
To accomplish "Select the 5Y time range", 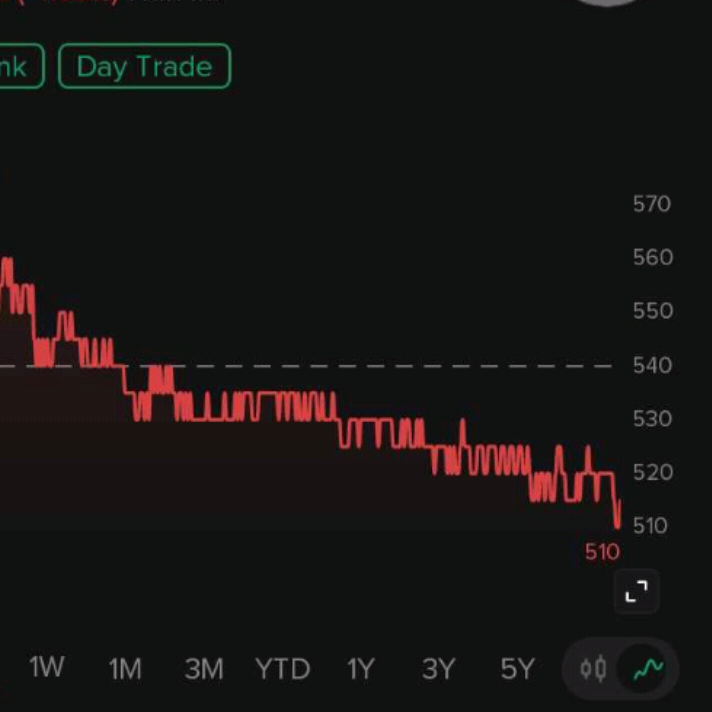I will pyautogui.click(x=517, y=668).
